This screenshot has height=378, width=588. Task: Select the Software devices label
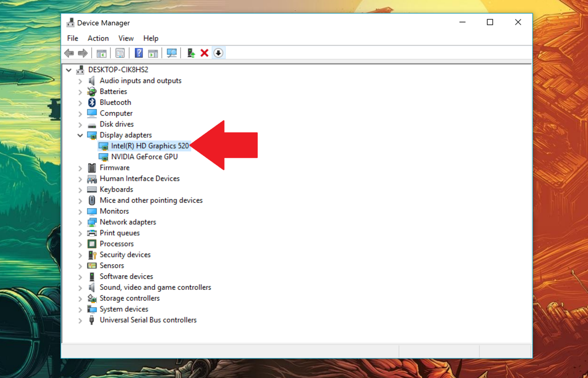point(126,277)
